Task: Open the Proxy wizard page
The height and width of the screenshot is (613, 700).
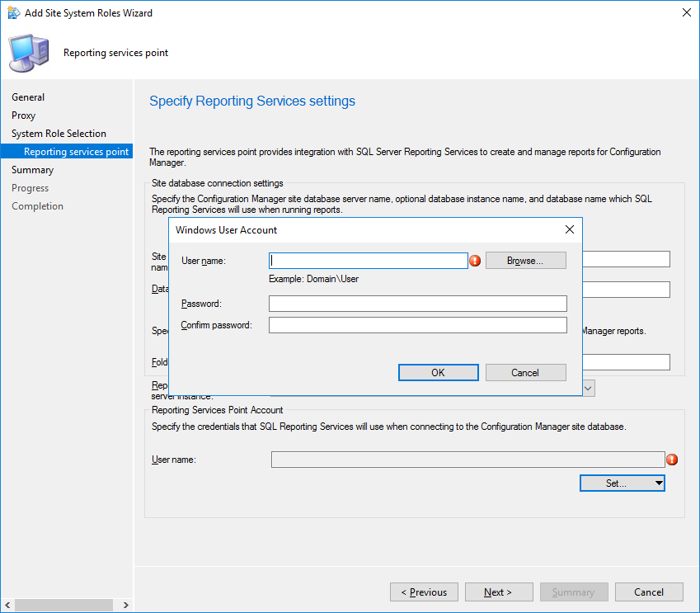Action: [23, 115]
